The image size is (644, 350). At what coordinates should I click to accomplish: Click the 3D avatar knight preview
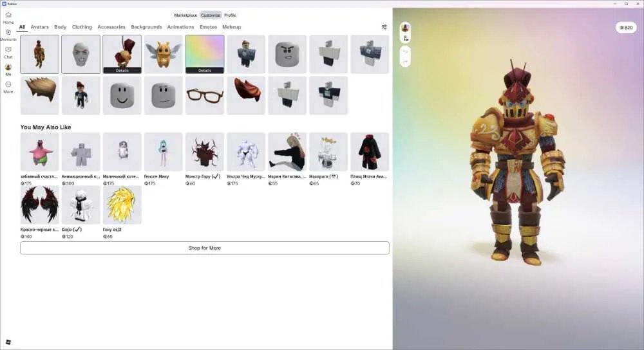518,164
